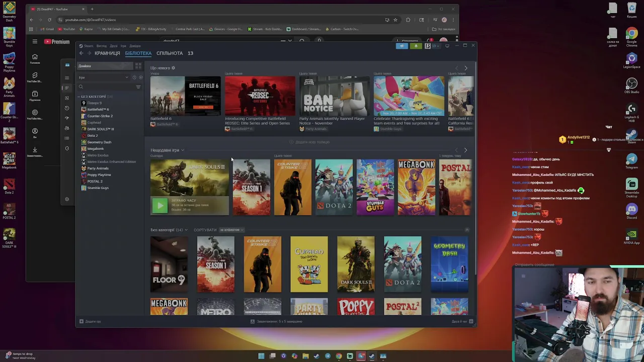Viewport: 644px width, 362px height.
Task: Toggle the ready-to-play filter icon
Action: click(x=140, y=77)
